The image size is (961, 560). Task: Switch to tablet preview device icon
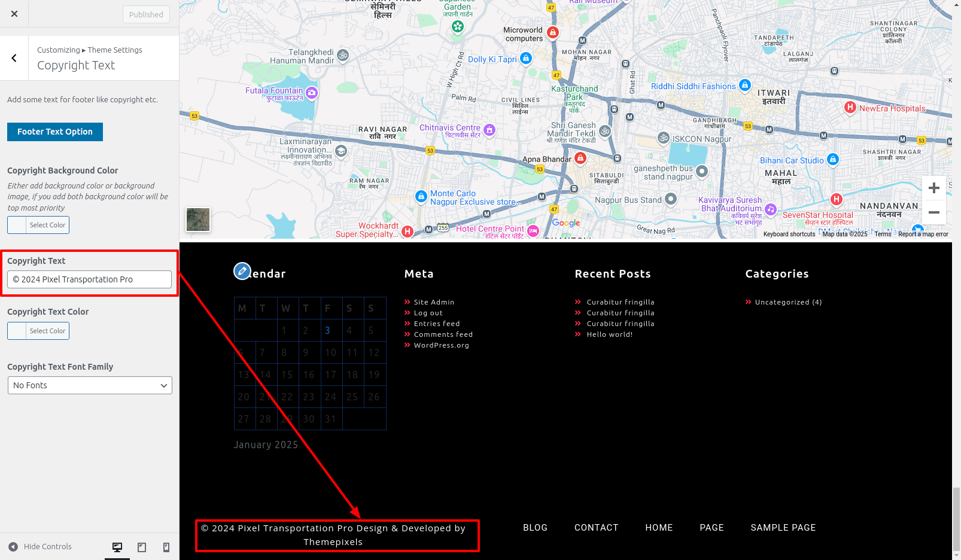142,547
